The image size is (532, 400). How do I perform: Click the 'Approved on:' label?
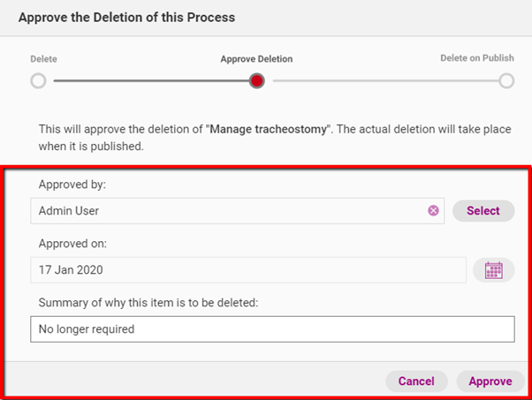click(x=72, y=245)
